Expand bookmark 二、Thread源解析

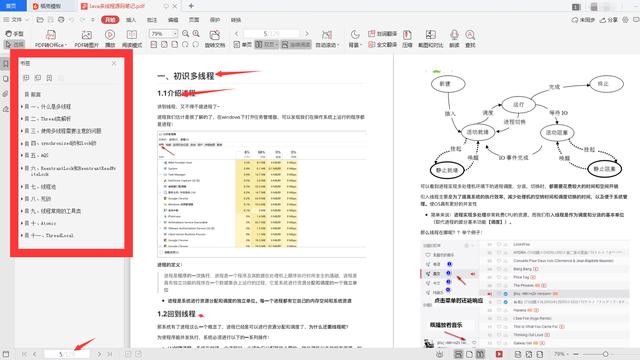pyautogui.click(x=22, y=119)
